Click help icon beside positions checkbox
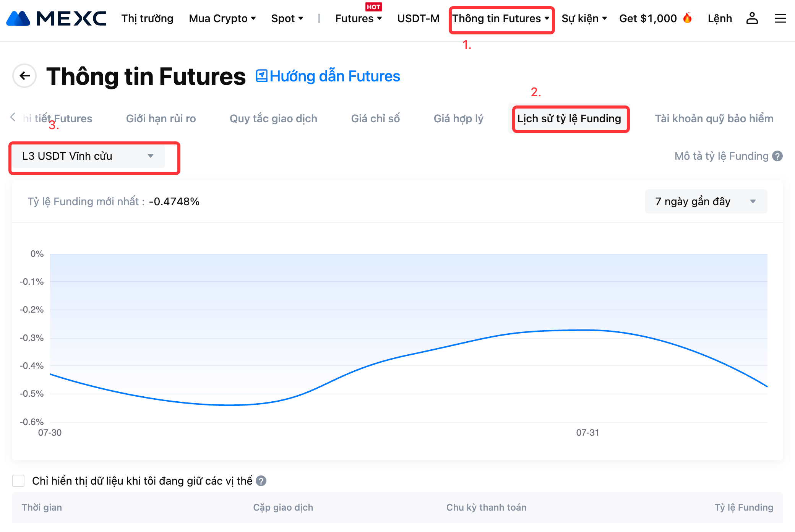 (261, 481)
